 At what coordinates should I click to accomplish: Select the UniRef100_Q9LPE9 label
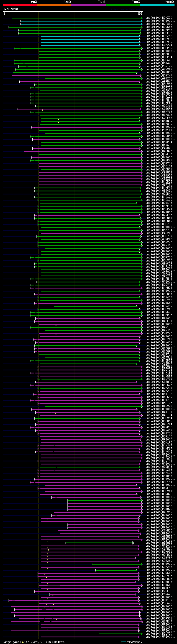click(159, 48)
